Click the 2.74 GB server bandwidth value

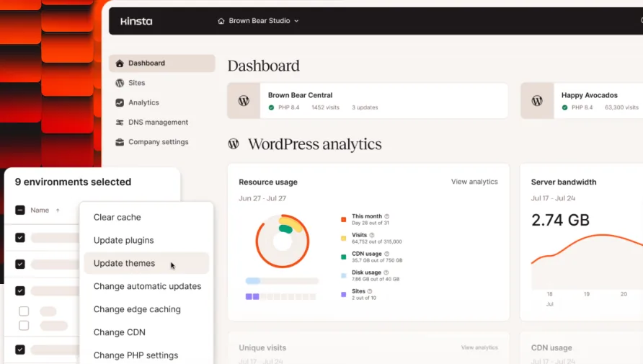[x=560, y=220]
